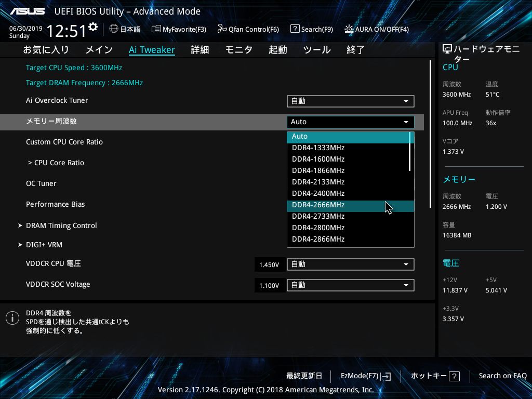Choose DDR4-1600MHz option

[x=349, y=159]
